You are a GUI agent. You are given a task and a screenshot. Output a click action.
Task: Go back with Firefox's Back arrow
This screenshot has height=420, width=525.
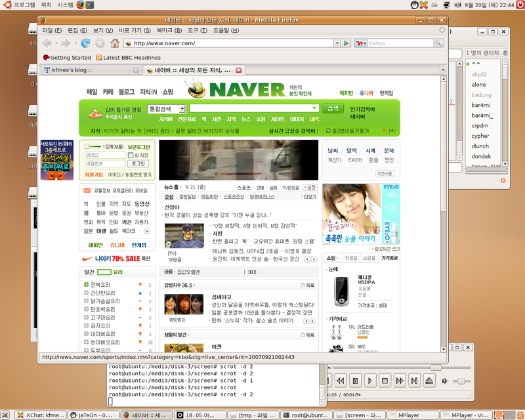47,43
